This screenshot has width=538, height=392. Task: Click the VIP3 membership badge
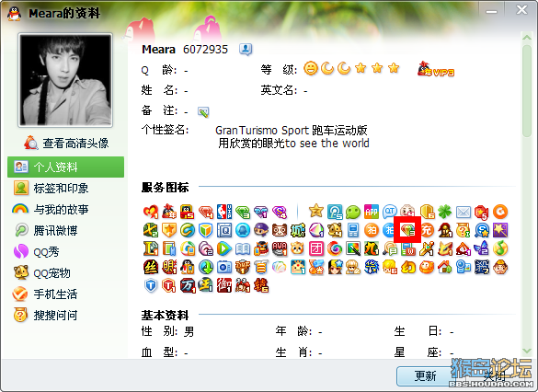436,69
